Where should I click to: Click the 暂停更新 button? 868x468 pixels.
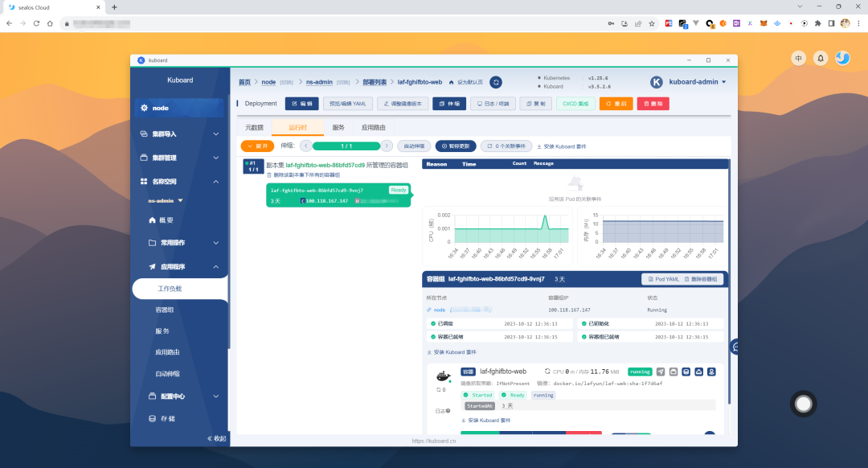456,146
